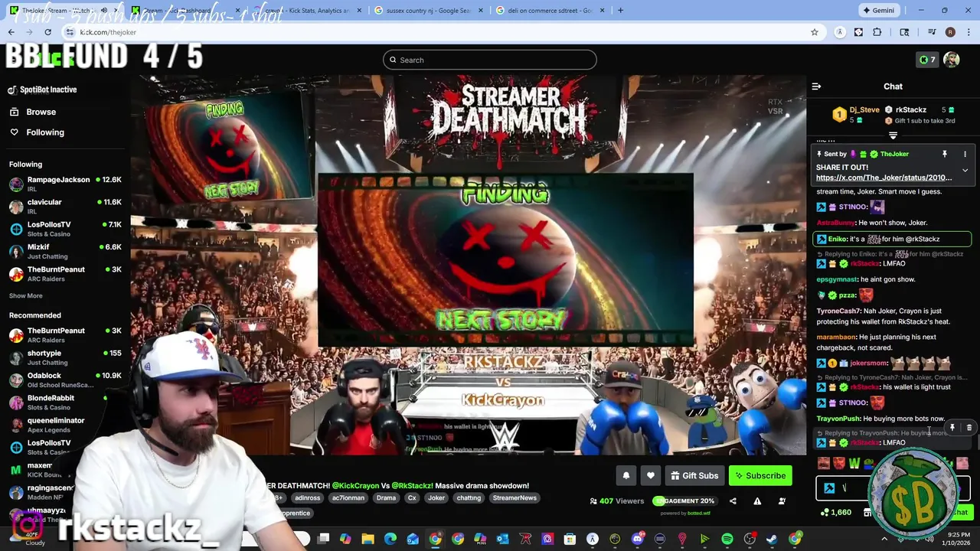
Task: Switch to the deli on commerce street tab
Action: pyautogui.click(x=550, y=11)
